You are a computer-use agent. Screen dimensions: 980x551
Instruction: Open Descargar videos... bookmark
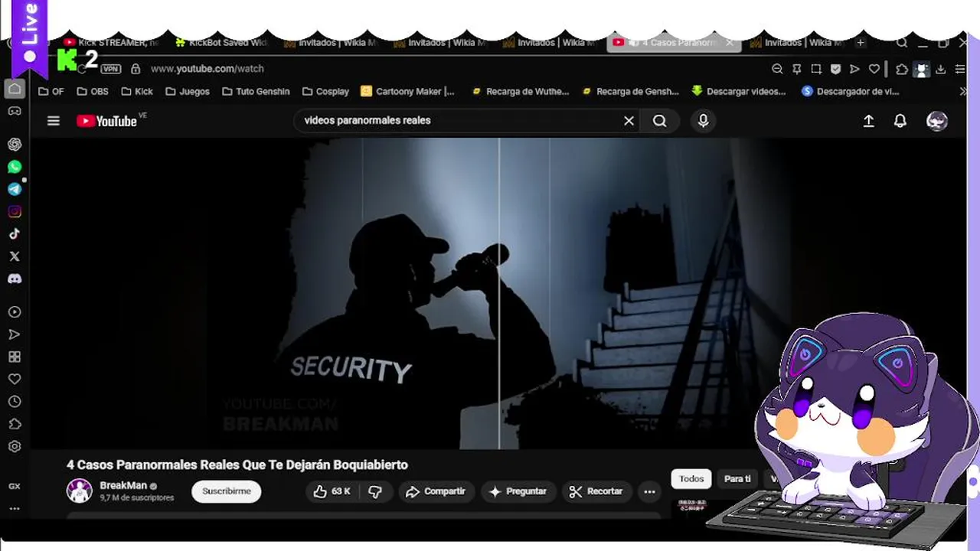(x=738, y=91)
